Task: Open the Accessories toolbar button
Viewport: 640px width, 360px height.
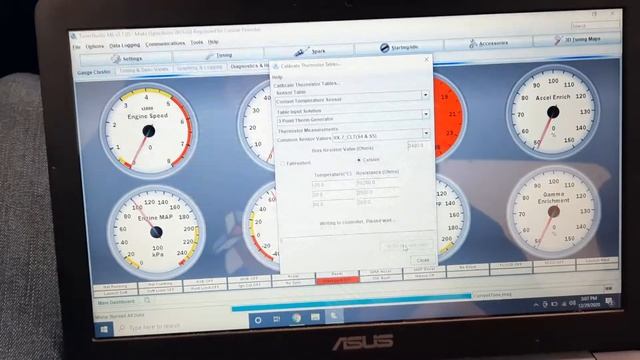Action: pos(488,43)
